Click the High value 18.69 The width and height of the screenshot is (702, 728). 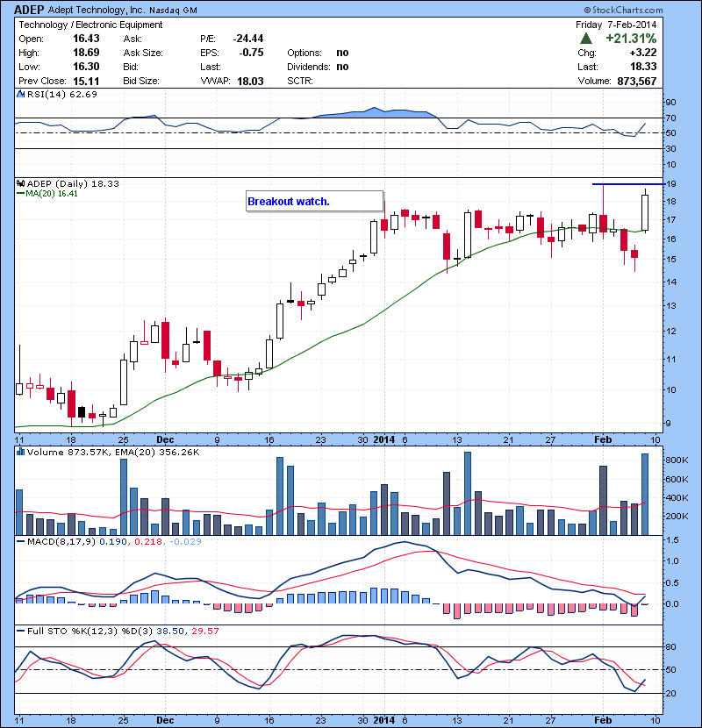(x=86, y=53)
